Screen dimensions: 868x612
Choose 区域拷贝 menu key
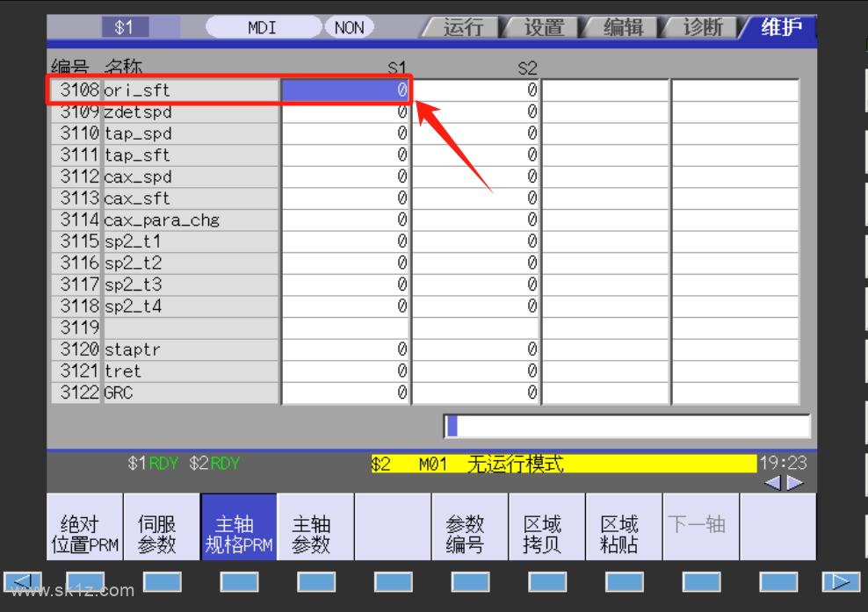point(546,528)
